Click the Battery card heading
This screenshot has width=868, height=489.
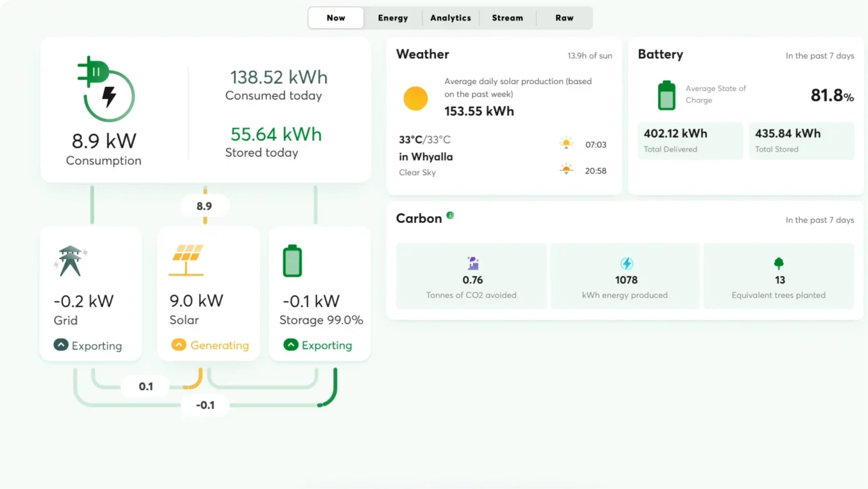point(660,54)
